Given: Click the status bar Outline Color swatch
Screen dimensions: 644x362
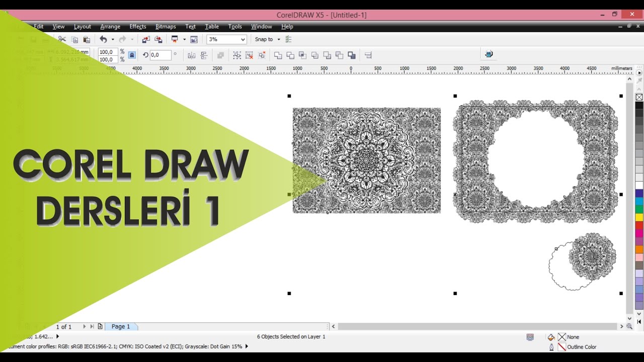Looking at the screenshot, I should (x=562, y=347).
